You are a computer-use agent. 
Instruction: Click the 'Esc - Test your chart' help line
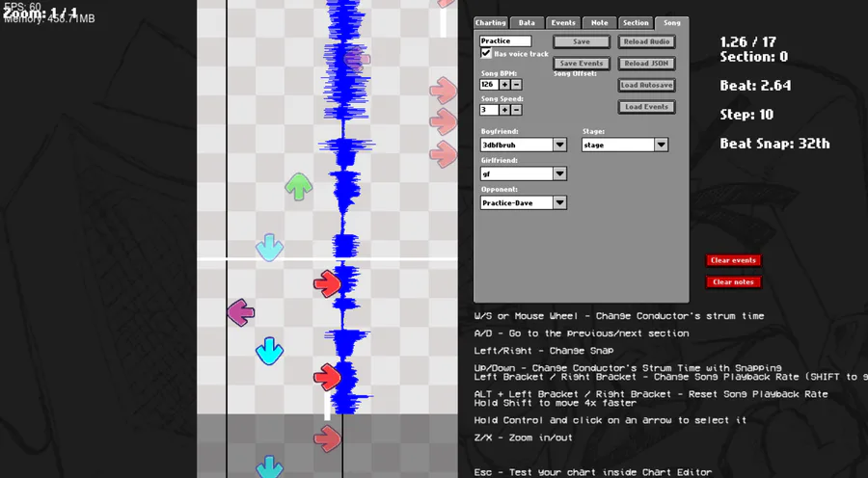(593, 472)
